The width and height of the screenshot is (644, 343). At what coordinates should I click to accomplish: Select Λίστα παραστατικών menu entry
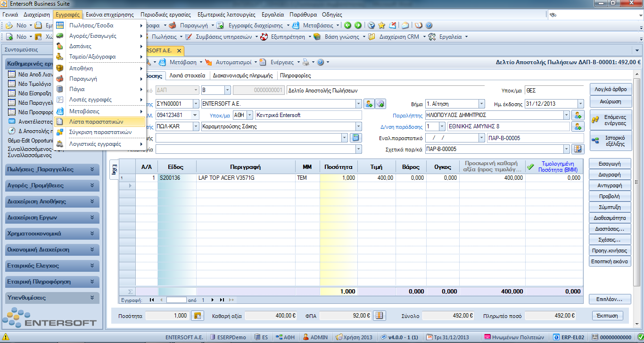99,122
